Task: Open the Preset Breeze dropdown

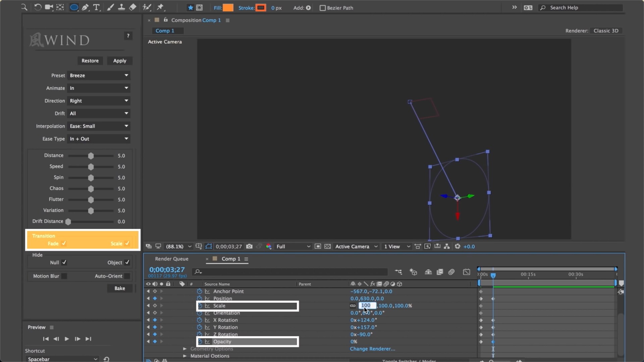Action: 99,75
